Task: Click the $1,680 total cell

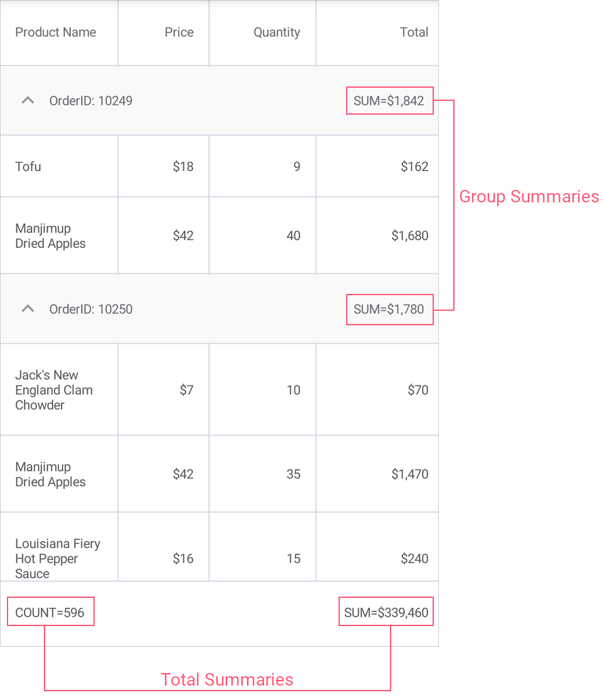Action: (410, 236)
